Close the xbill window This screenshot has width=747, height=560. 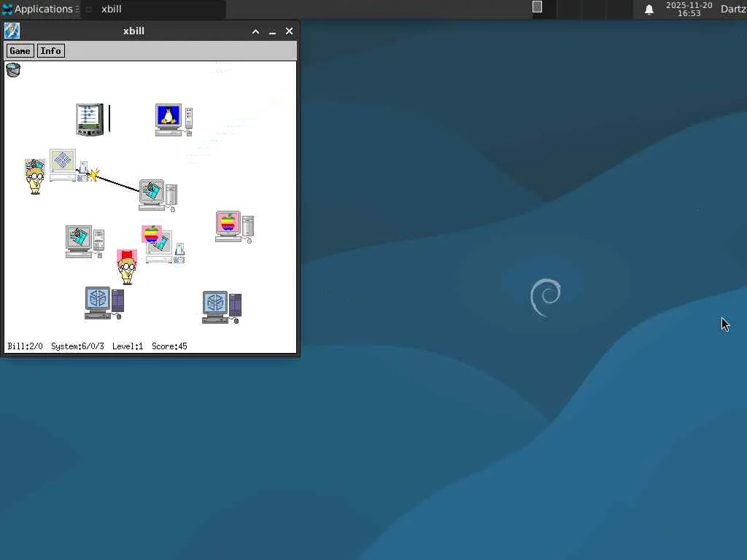[x=289, y=31]
